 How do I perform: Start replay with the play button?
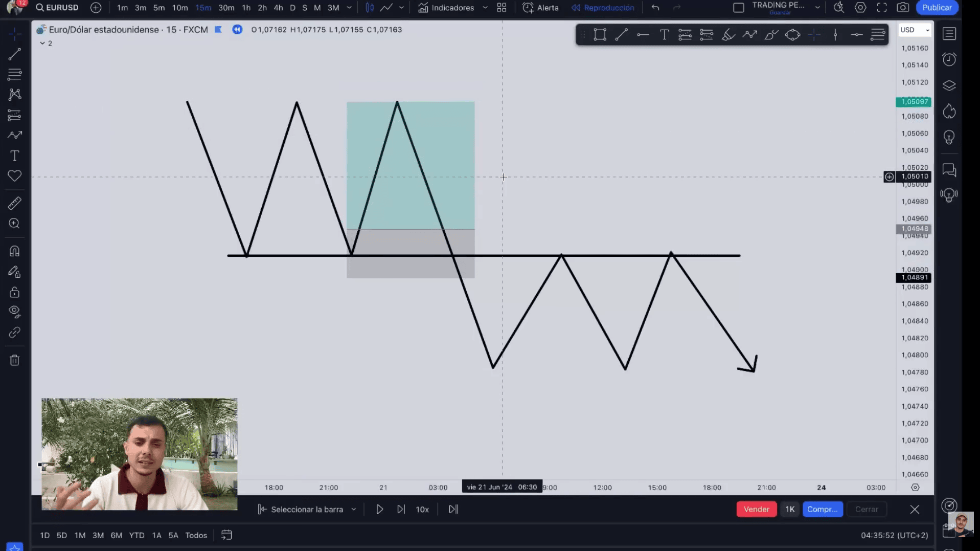coord(379,510)
